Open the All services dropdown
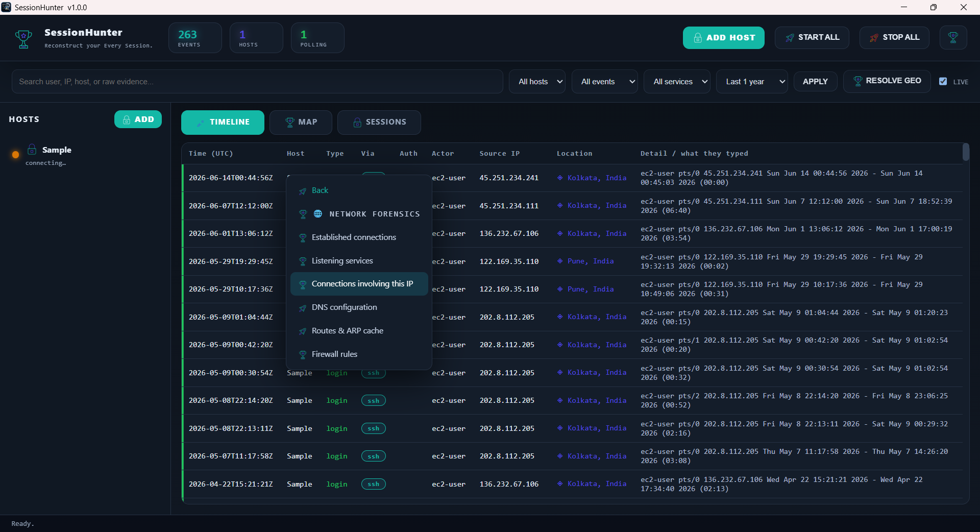Screen dimensions: 980x532 click(x=677, y=82)
